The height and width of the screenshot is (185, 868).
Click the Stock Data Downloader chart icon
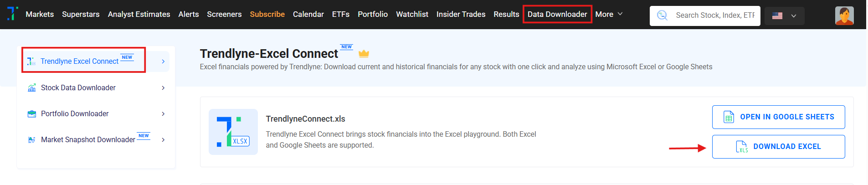(x=31, y=87)
